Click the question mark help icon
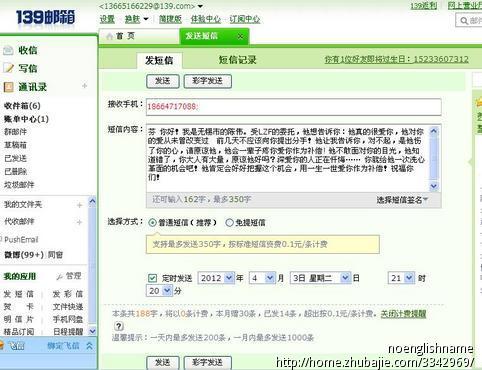 coord(118,326)
